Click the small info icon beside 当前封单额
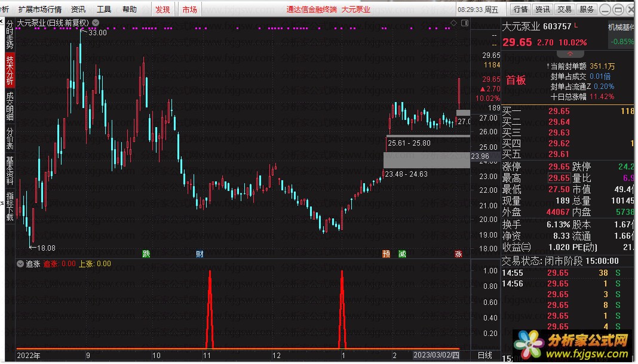The image size is (638, 364). click(x=548, y=66)
